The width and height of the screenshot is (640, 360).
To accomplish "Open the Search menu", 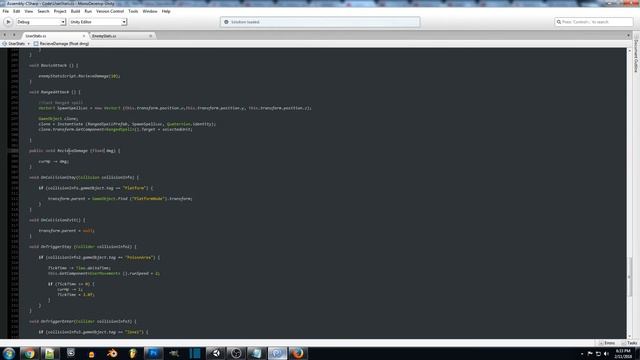I will pos(43,11).
